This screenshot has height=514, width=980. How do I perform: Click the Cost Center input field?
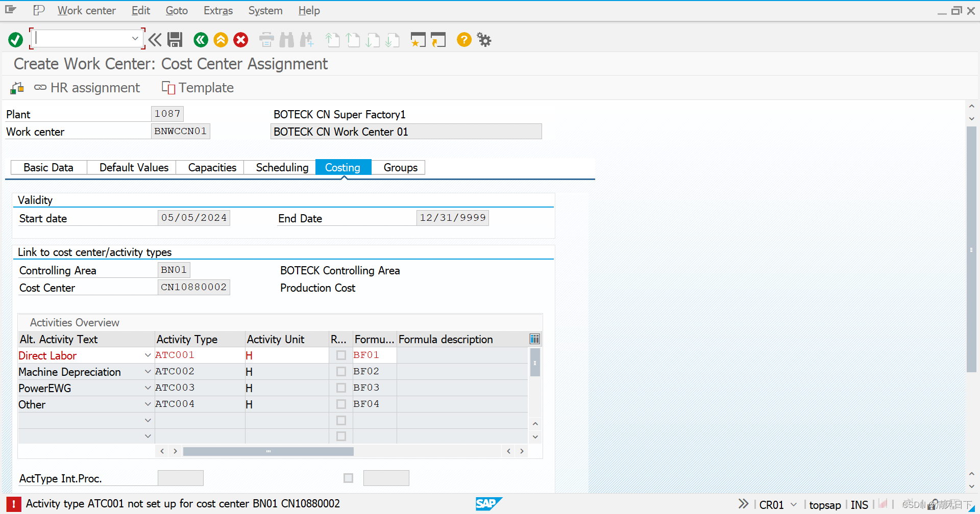coord(193,287)
